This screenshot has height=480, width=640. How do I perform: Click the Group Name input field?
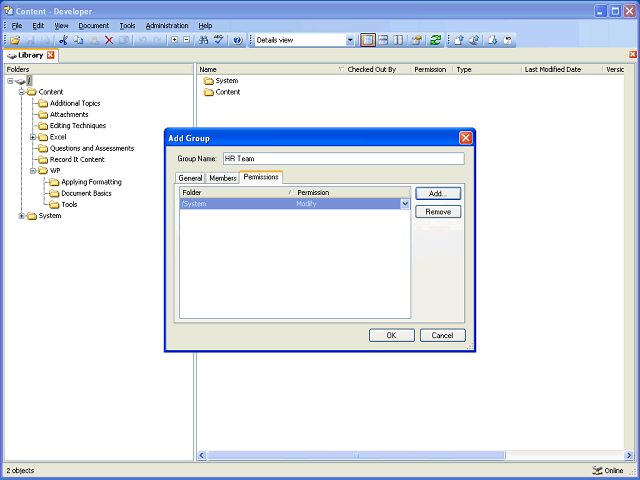click(344, 158)
